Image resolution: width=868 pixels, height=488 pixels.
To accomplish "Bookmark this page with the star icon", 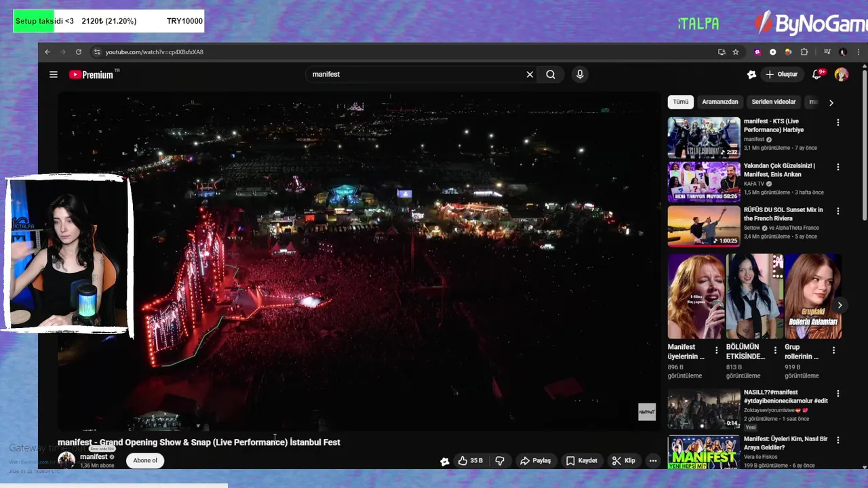I will tap(736, 52).
